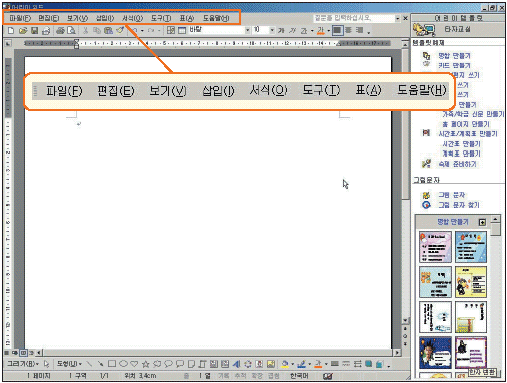Click the 명함 만들기 link
The width and height of the screenshot is (507, 383).
click(x=454, y=56)
